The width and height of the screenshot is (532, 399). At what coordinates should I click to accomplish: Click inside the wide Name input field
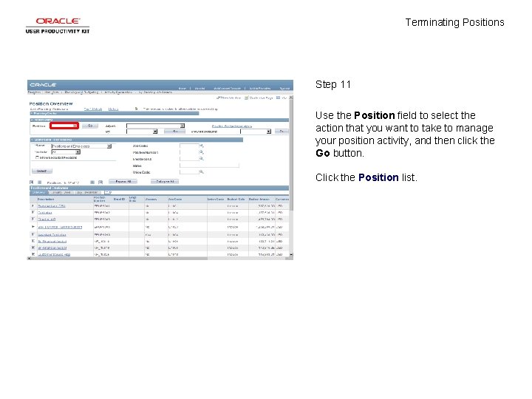209,166
